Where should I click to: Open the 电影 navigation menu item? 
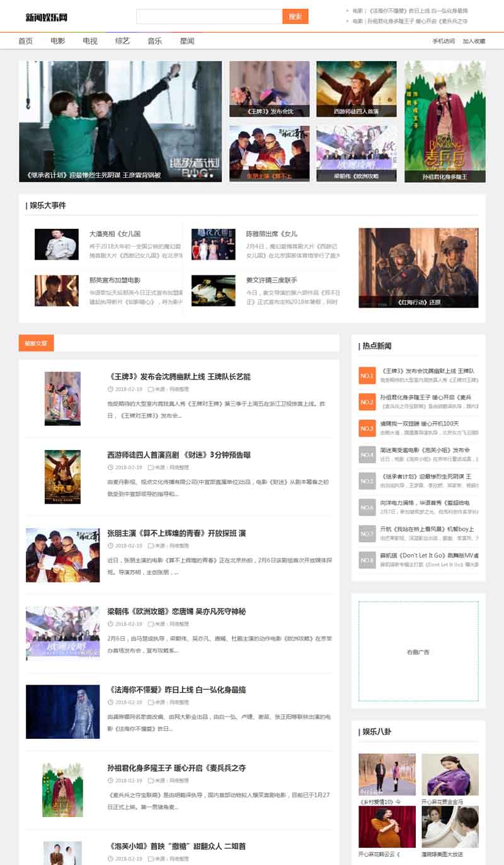[58, 41]
